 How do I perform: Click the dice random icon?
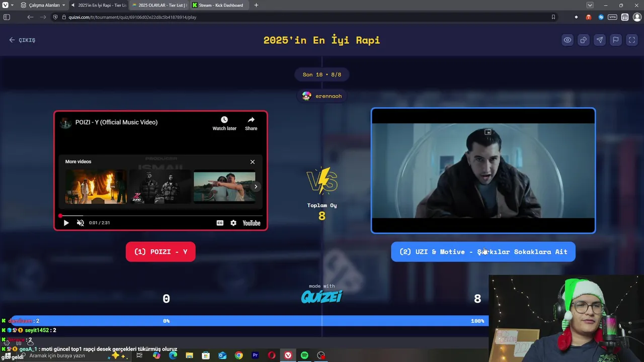[x=584, y=40]
